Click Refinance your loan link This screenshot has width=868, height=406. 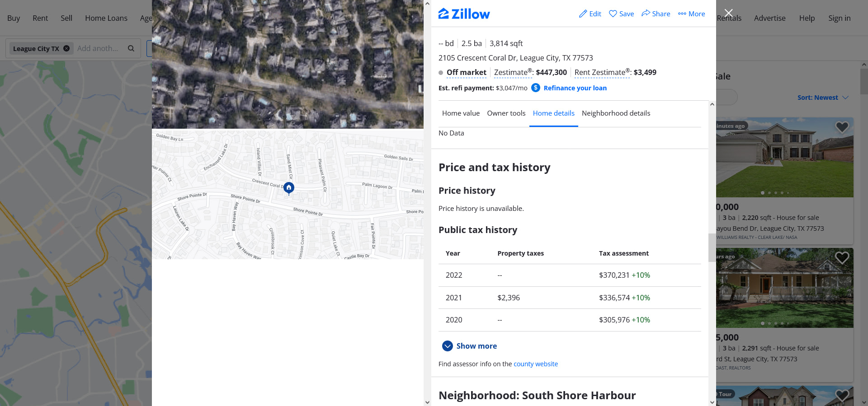[575, 88]
